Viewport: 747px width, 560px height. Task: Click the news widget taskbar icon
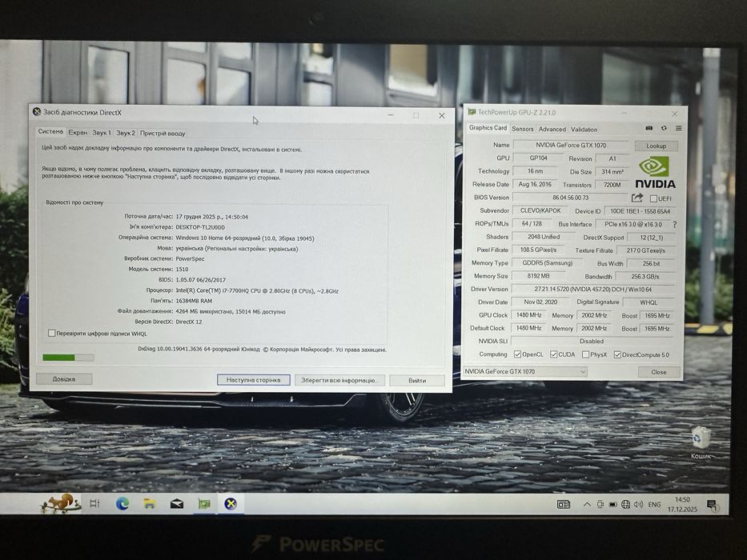(564, 504)
